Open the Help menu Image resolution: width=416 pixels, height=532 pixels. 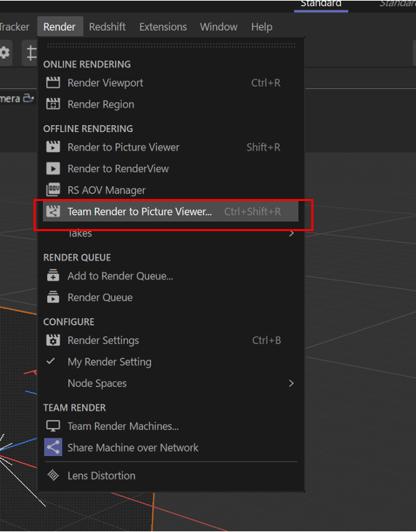tap(262, 27)
